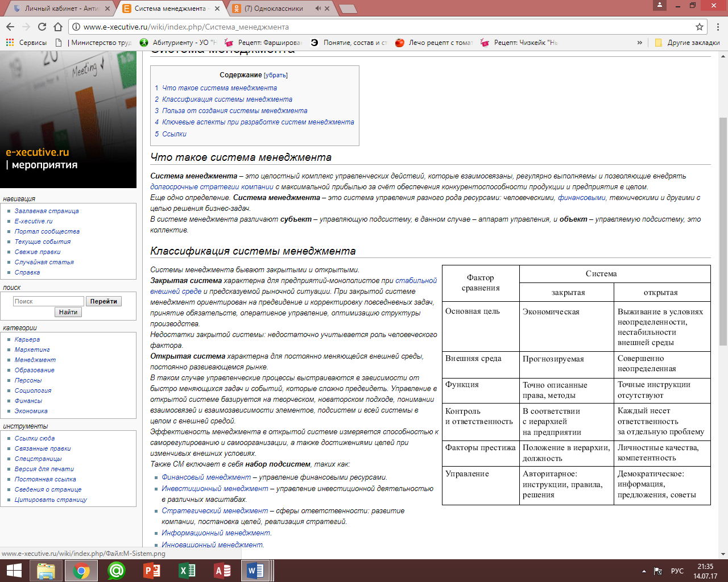This screenshot has height=582, width=728.
Task: Open Абитуриенту - УО bookmark
Action: click(x=178, y=43)
